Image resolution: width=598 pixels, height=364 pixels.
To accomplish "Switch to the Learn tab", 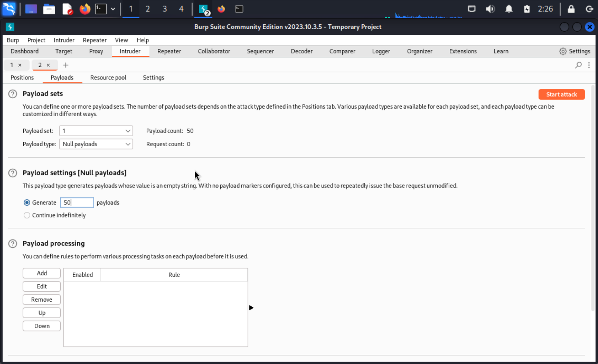I will click(501, 51).
